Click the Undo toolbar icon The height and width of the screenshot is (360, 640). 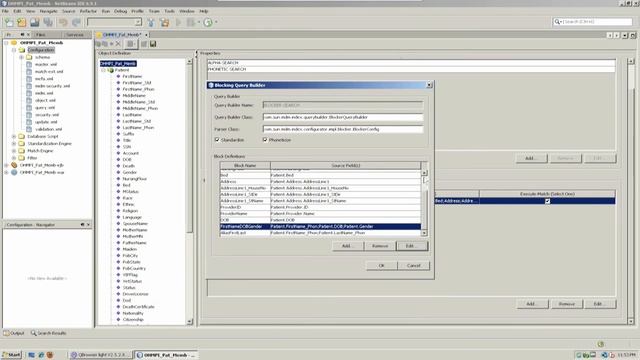63,22
